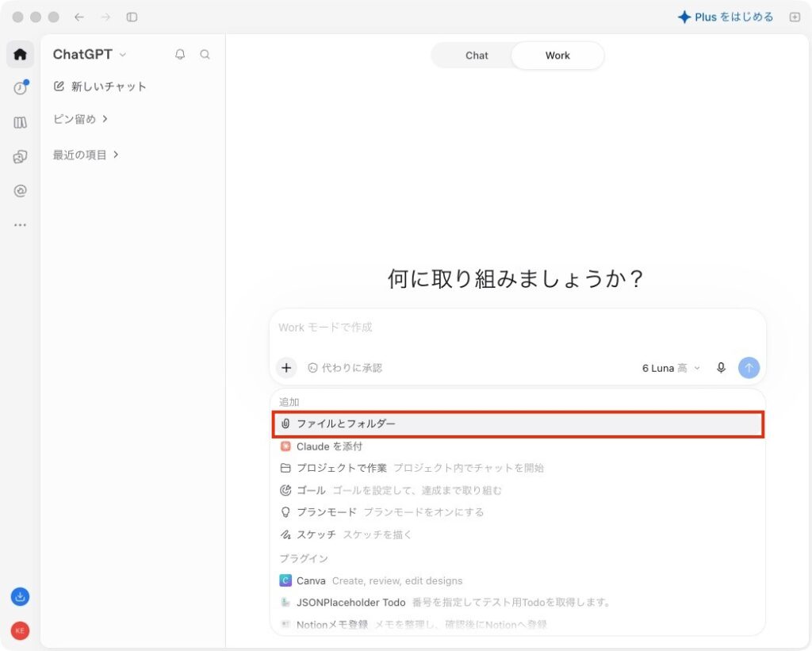
Task: Open the library books icon
Action: pos(20,122)
